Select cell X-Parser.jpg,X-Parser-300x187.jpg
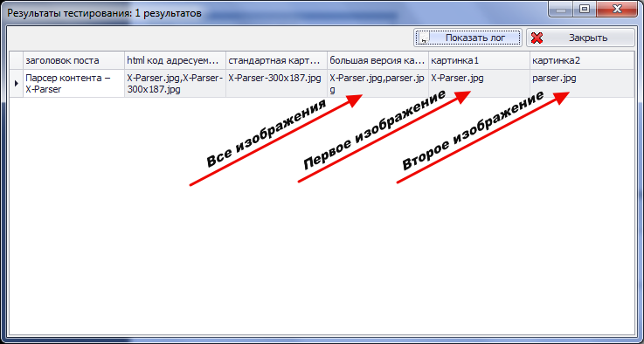The width and height of the screenshot is (644, 344). (x=175, y=83)
